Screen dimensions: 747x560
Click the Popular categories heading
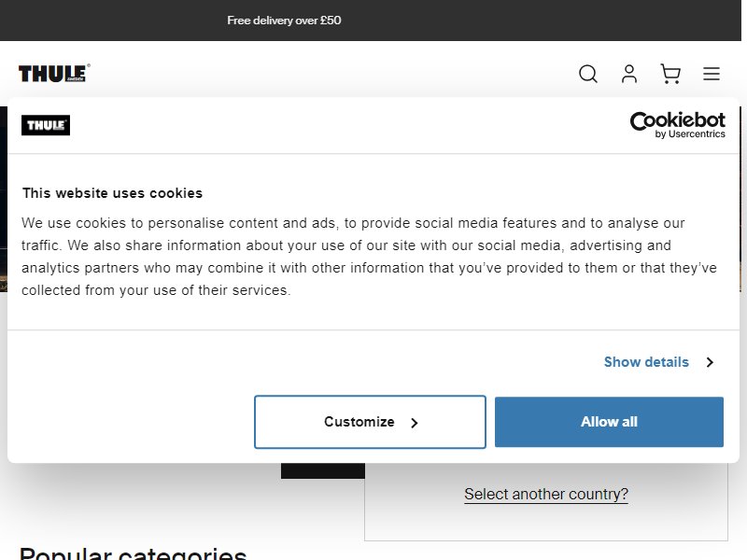pyautogui.click(x=134, y=553)
